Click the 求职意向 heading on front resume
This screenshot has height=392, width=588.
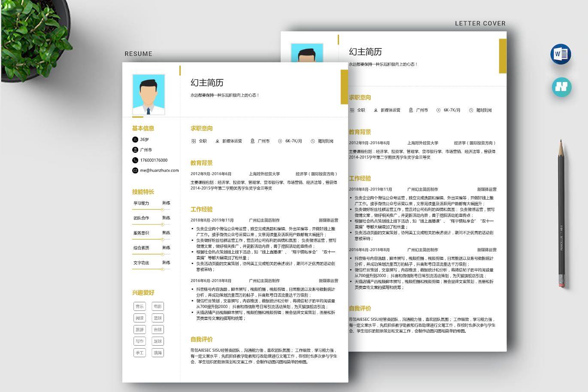point(202,128)
